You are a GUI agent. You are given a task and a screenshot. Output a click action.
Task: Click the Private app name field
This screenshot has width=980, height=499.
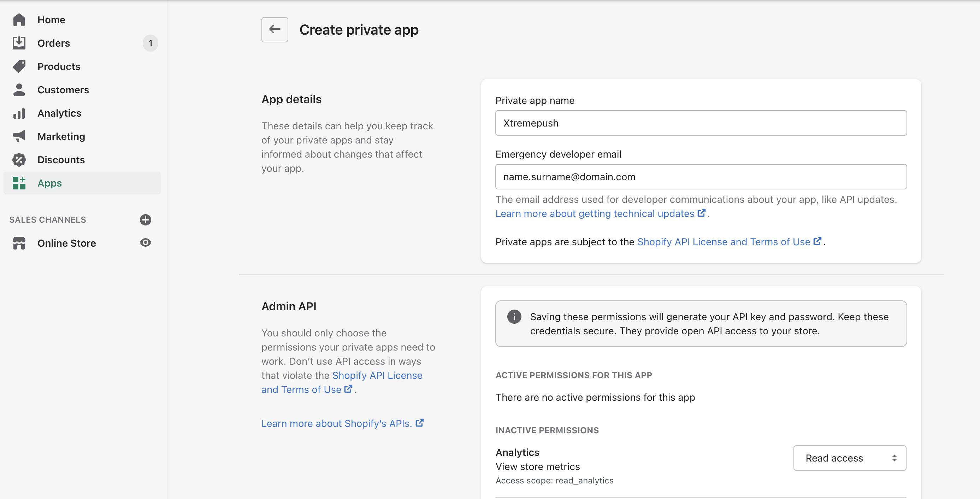pyautogui.click(x=701, y=123)
